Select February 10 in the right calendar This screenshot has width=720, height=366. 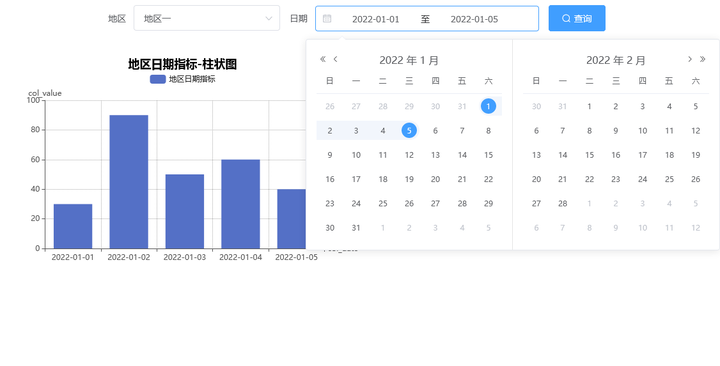pyautogui.click(x=642, y=131)
